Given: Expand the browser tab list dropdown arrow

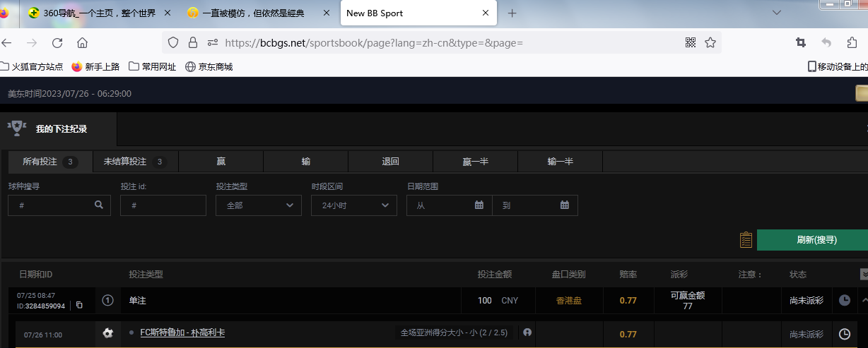Looking at the screenshot, I should [x=776, y=13].
